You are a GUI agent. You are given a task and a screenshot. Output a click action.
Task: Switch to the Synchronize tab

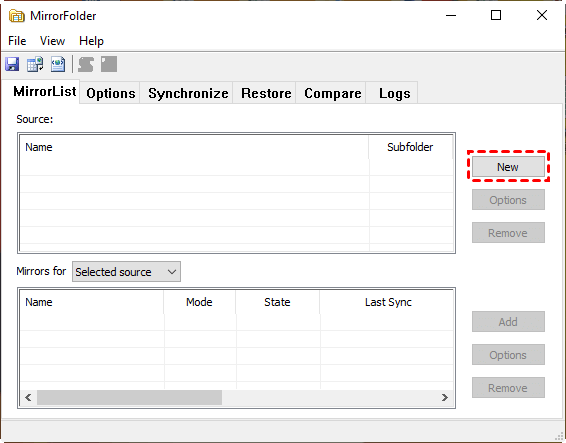[188, 93]
